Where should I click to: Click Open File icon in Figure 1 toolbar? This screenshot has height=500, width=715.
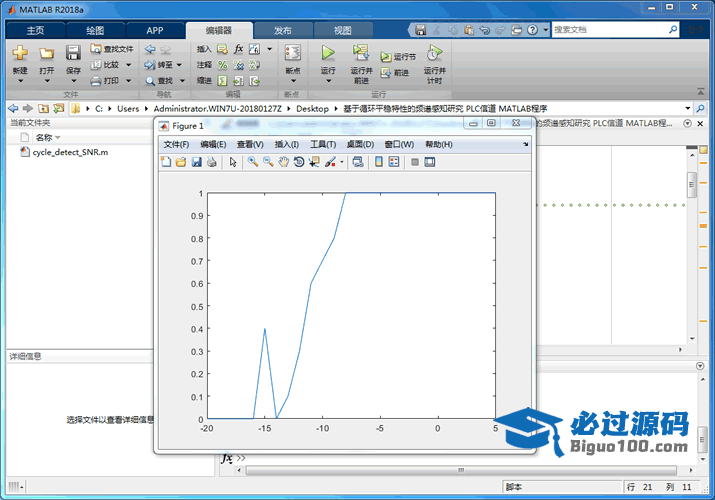(x=181, y=162)
